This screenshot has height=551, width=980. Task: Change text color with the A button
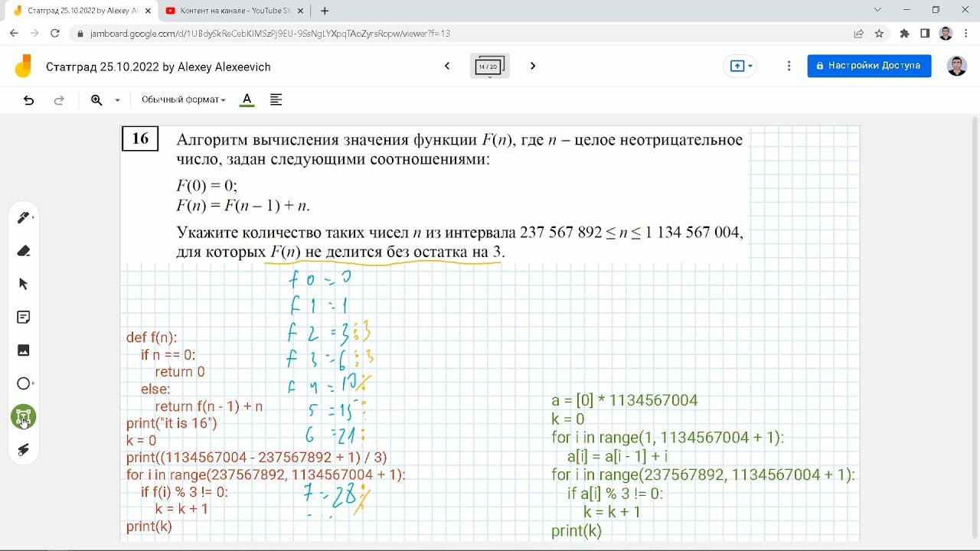pyautogui.click(x=247, y=100)
